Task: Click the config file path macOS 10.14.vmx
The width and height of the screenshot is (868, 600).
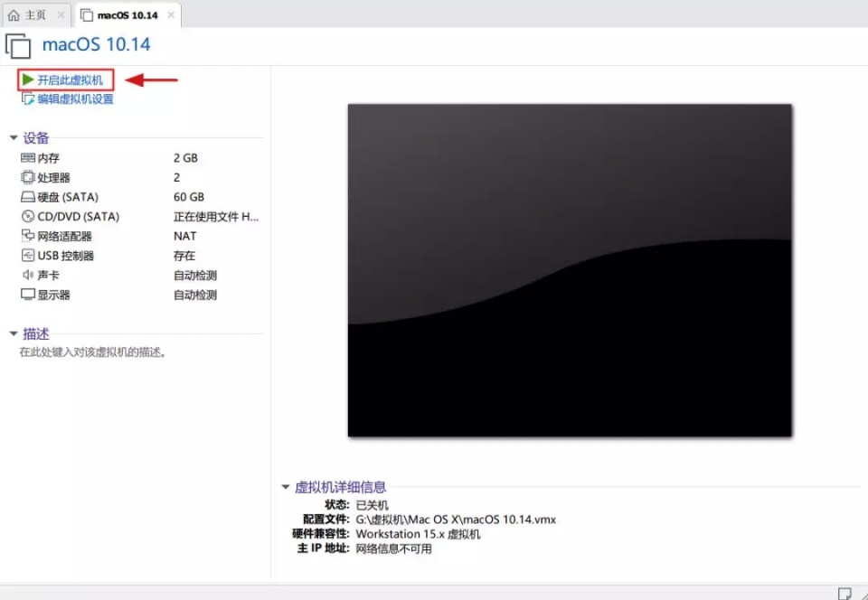Action: (456, 520)
